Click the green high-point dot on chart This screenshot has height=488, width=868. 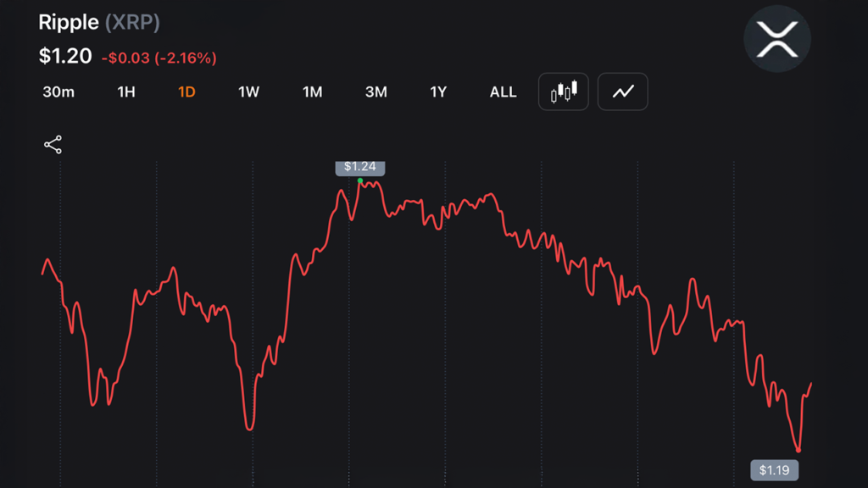click(x=360, y=181)
